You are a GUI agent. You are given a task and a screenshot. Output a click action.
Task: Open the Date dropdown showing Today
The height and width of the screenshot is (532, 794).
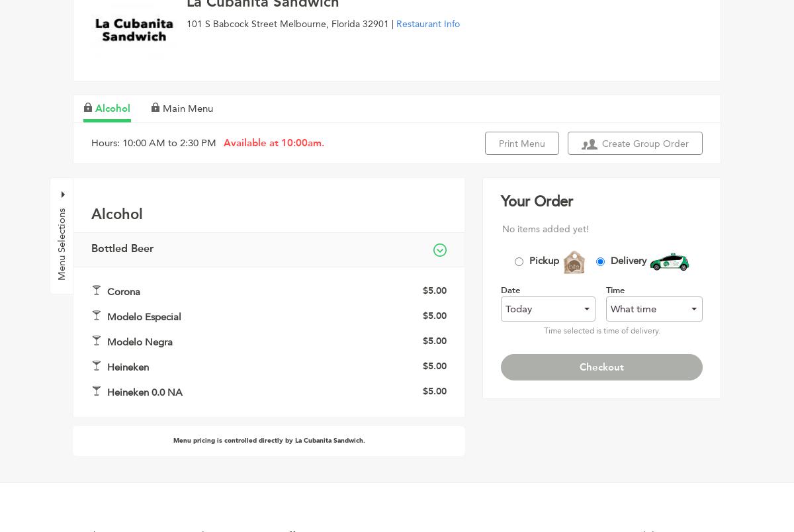pos(548,309)
